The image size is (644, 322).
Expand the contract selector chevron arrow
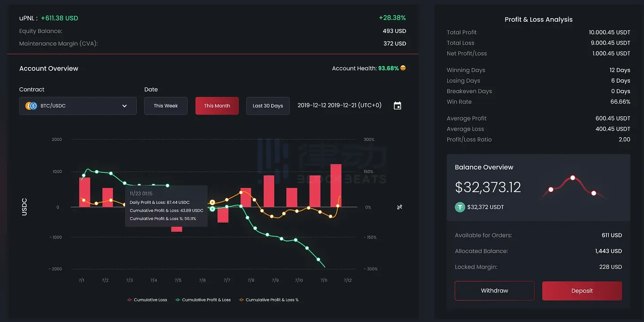[124, 106]
